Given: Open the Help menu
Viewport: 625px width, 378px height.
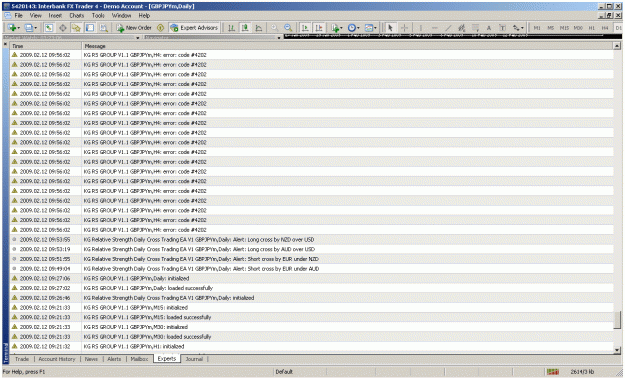Looking at the screenshot, I should [144, 16].
